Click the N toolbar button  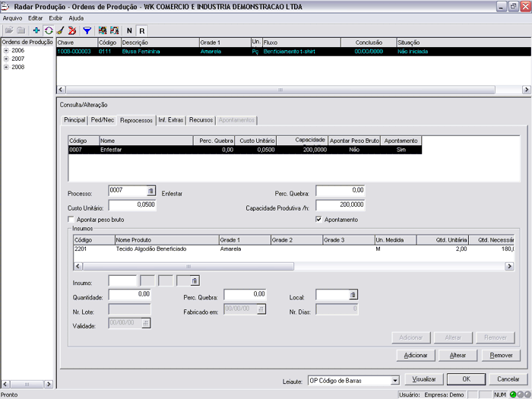[x=128, y=30]
